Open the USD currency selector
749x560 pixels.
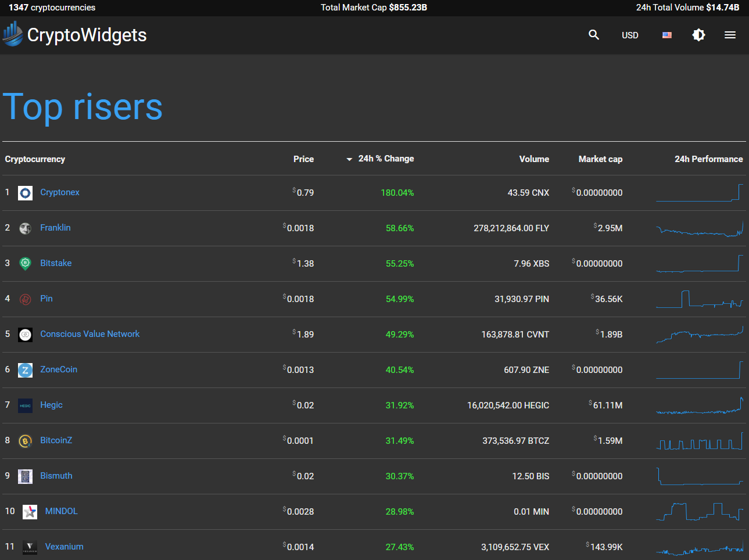(630, 35)
